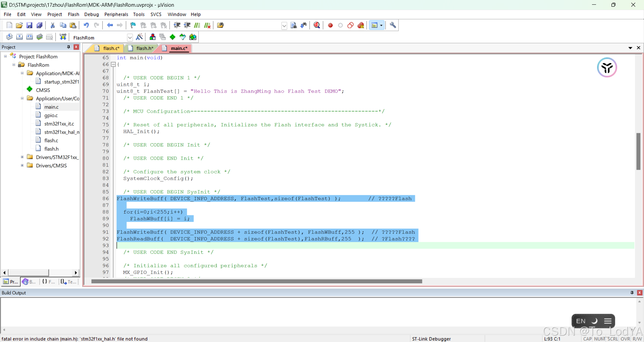
Task: Build the target files
Action: click(19, 37)
